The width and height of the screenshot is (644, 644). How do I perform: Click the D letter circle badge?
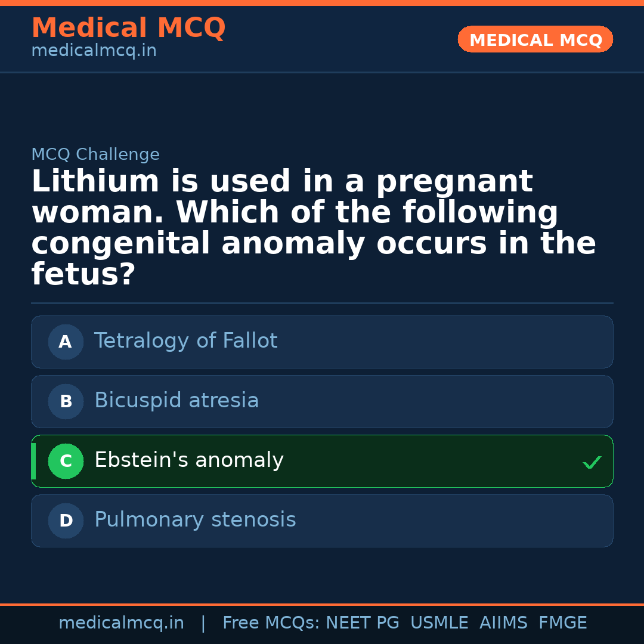(x=66, y=521)
